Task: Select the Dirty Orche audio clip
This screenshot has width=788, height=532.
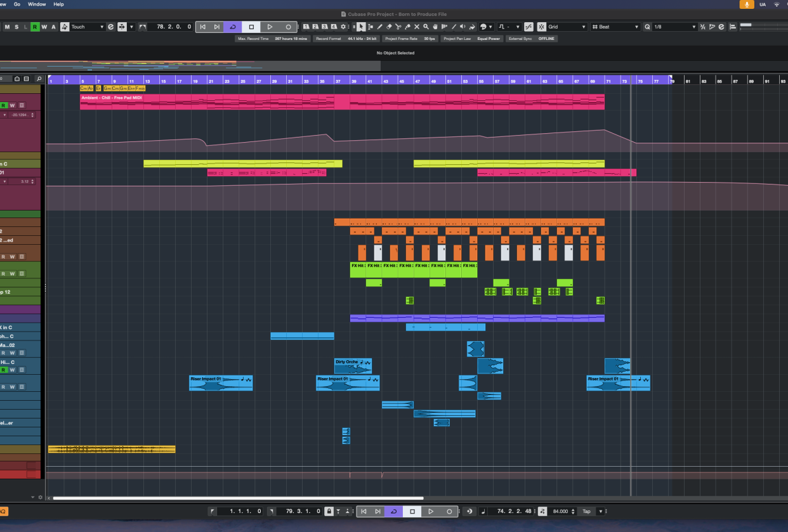Action: 353,365
